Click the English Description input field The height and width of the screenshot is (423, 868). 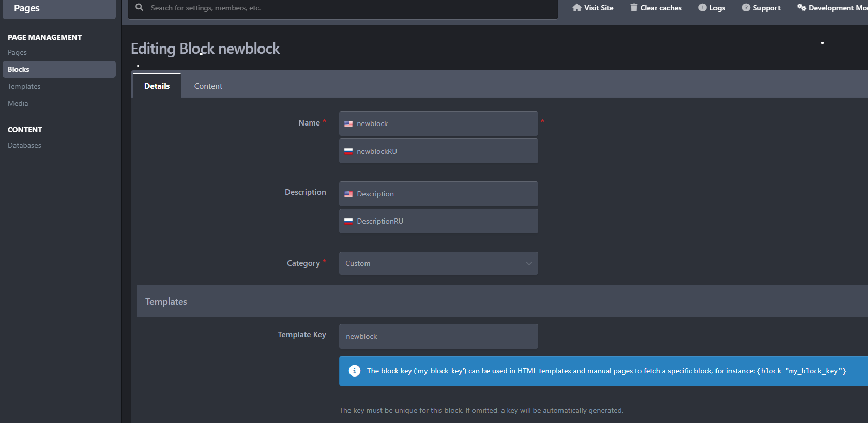click(x=445, y=194)
